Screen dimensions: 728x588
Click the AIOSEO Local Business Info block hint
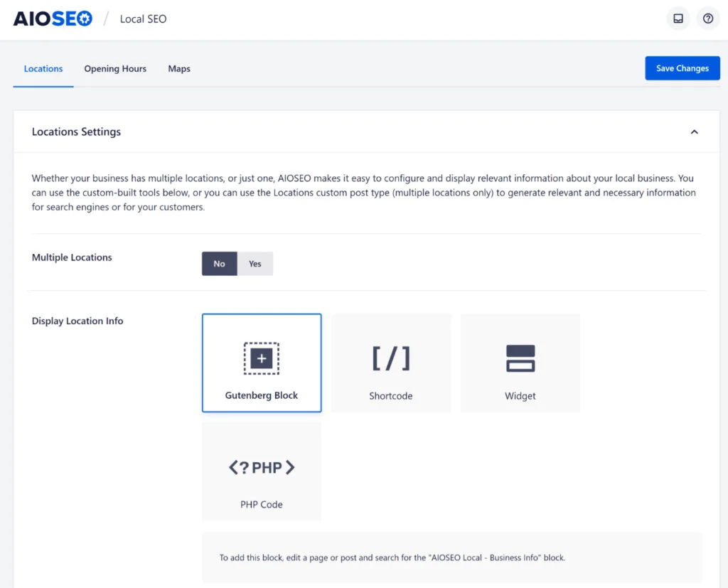(x=392, y=558)
